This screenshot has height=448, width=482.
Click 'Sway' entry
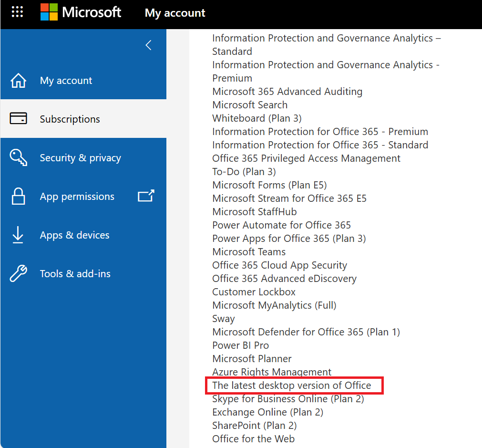click(x=224, y=319)
